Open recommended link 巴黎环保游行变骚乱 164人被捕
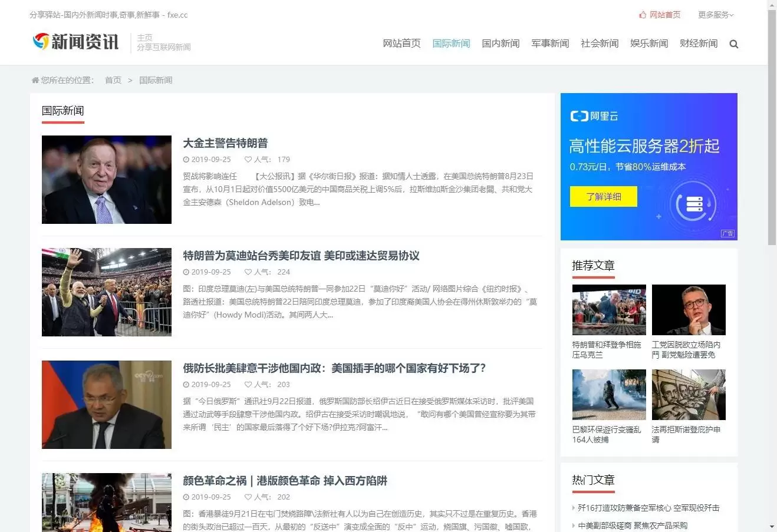The width and height of the screenshot is (777, 532). tap(607, 435)
